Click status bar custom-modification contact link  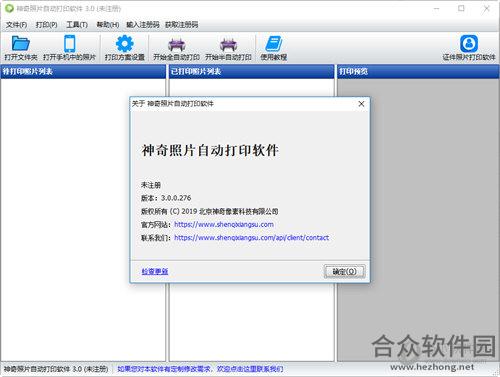(x=200, y=369)
